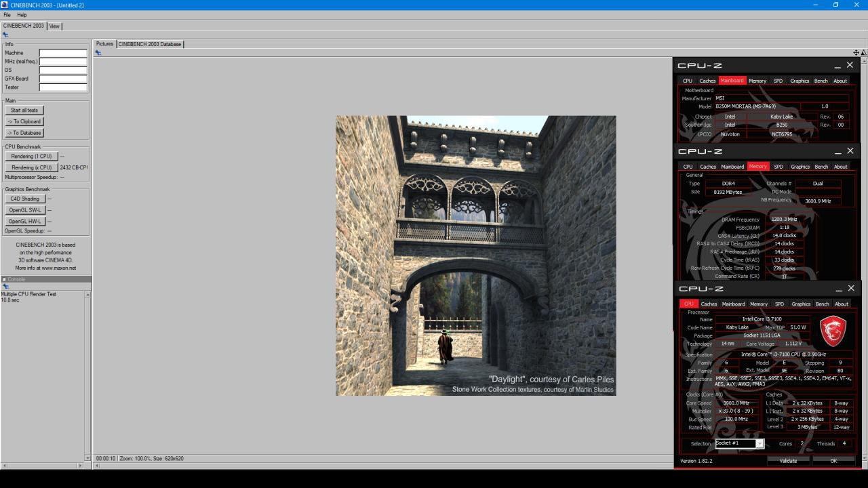Click the Console scrollbar down arrow
Screen dimensions: 868x488
[87, 458]
